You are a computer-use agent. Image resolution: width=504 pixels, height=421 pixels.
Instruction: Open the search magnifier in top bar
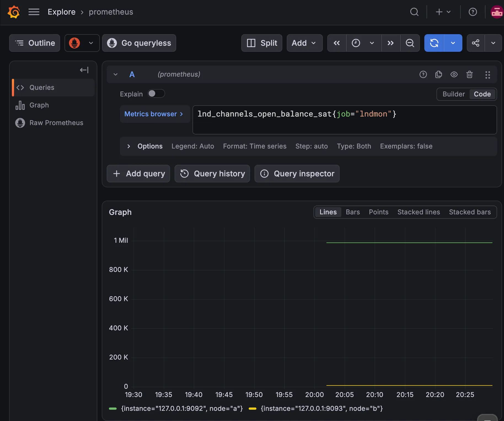point(414,12)
